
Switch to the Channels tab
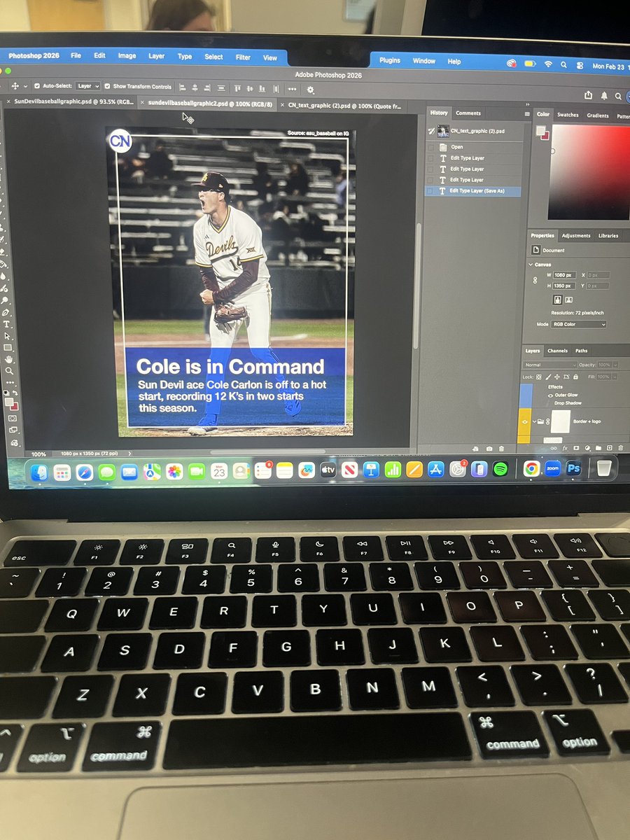[x=557, y=351]
